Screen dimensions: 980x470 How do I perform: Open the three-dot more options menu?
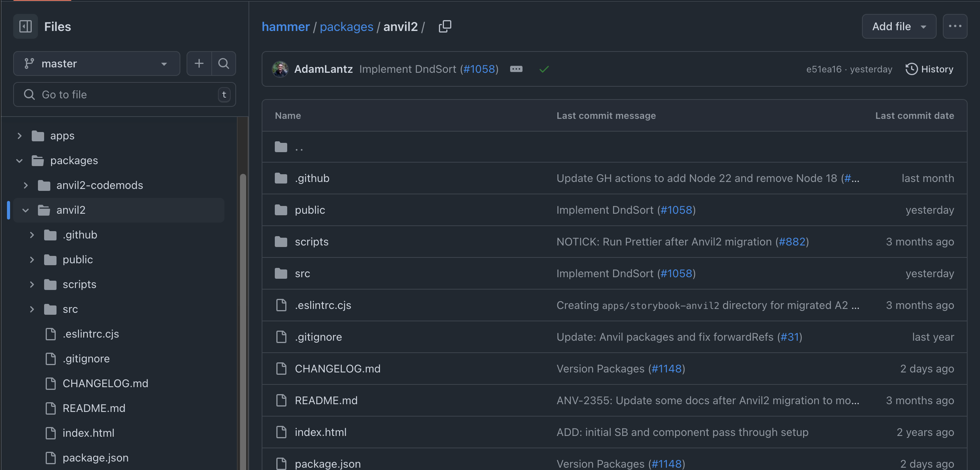pyautogui.click(x=955, y=26)
